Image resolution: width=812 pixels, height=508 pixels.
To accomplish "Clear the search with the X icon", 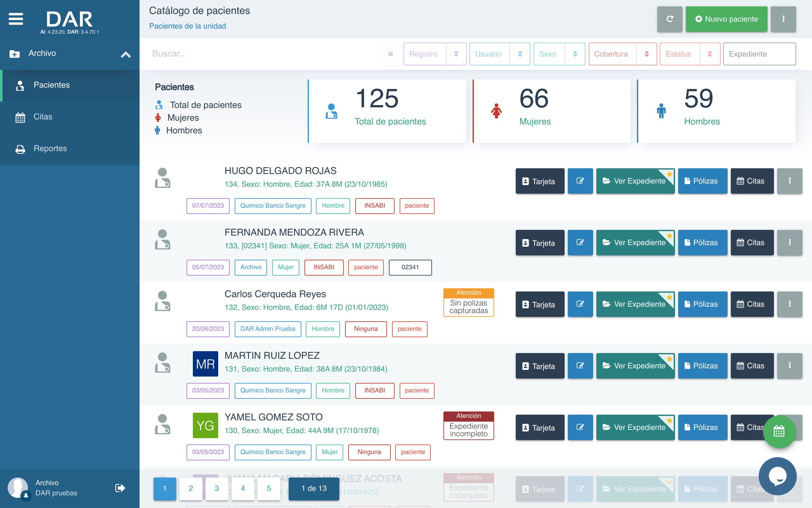I will click(x=390, y=54).
